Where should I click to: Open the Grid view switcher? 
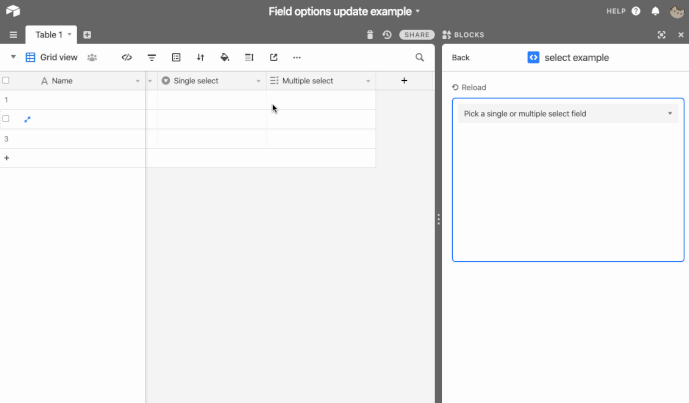(51, 57)
